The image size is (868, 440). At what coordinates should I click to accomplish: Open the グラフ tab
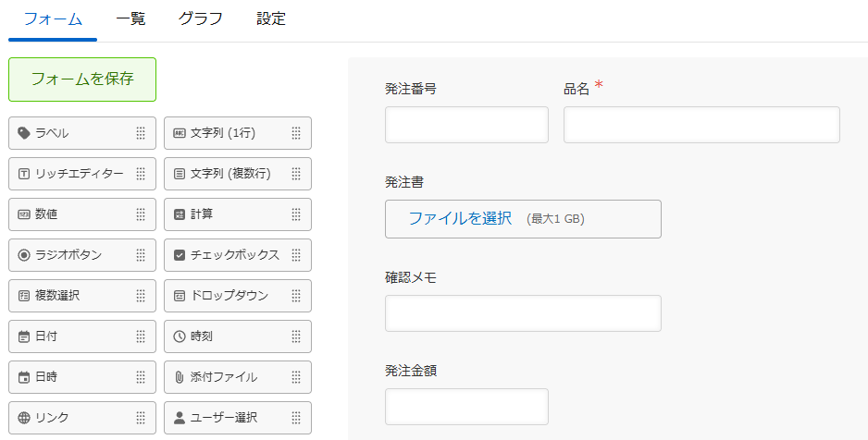pyautogui.click(x=201, y=18)
